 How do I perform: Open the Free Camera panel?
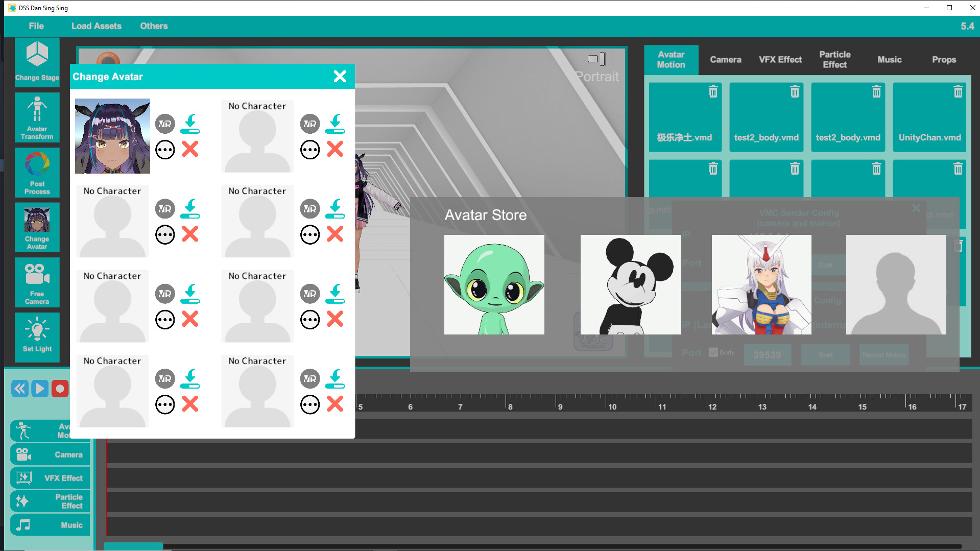click(36, 282)
